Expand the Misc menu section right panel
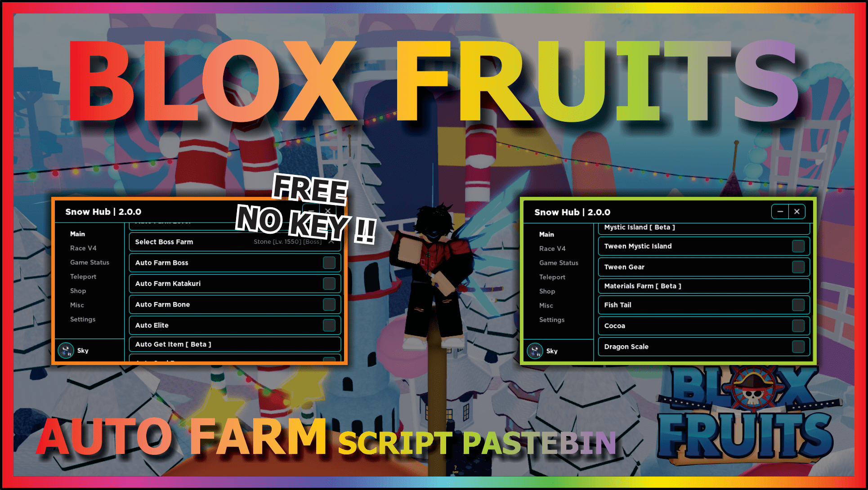868x490 pixels. pyautogui.click(x=546, y=305)
